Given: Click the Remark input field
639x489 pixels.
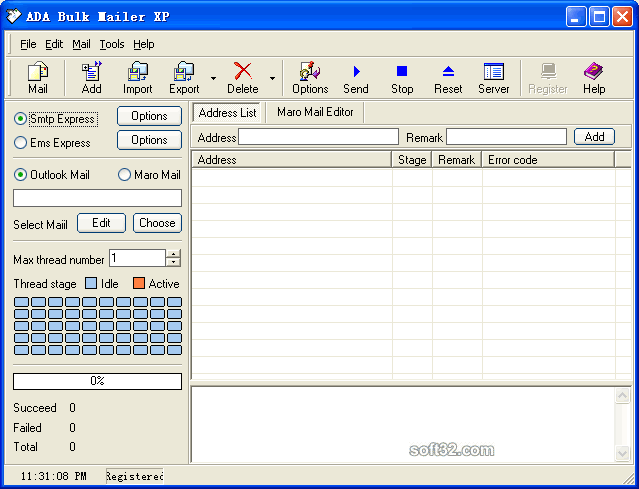Looking at the screenshot, I should click(506, 137).
